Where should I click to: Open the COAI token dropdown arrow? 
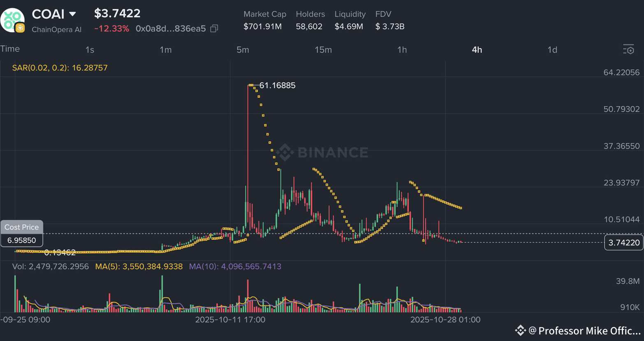[x=72, y=14]
